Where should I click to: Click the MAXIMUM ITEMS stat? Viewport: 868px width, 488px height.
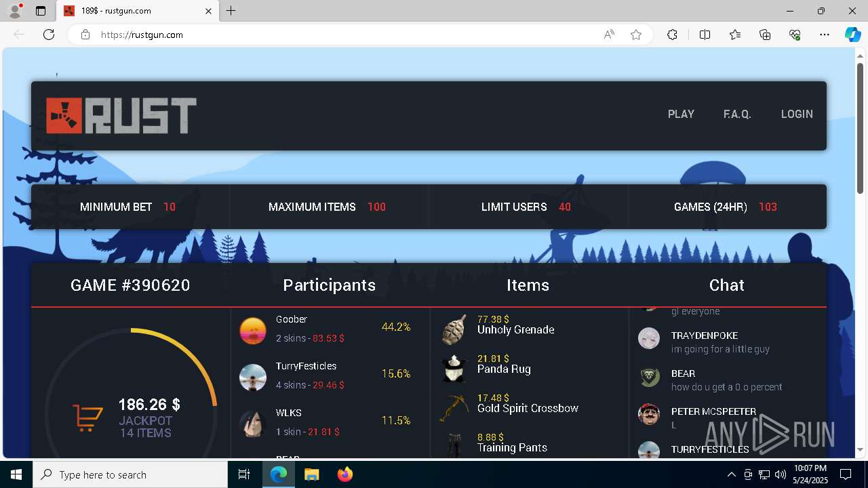327,207
